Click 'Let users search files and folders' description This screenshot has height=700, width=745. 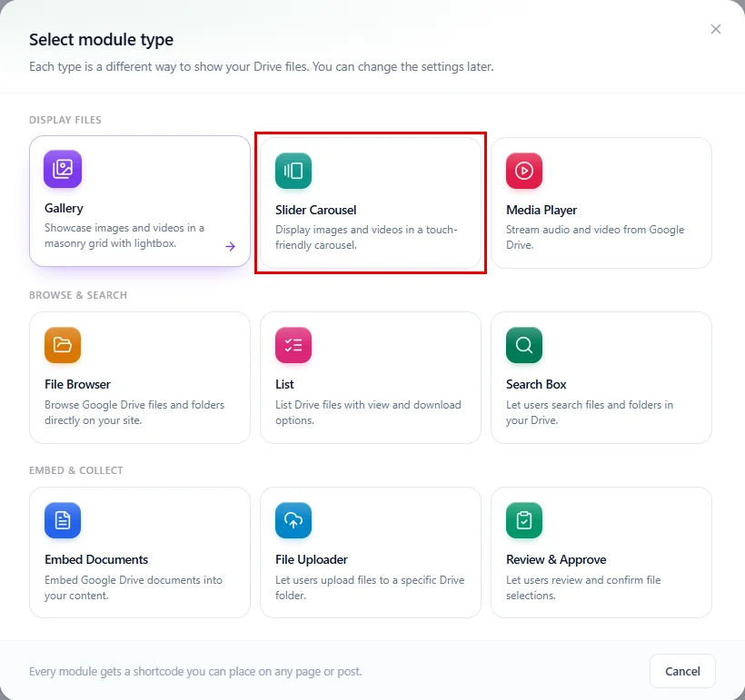[589, 412]
